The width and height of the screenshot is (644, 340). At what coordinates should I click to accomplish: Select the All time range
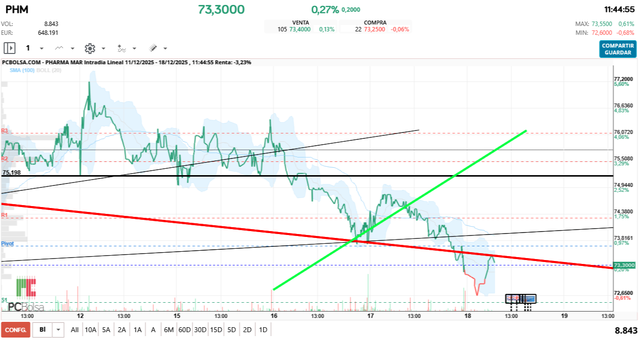pos(75,330)
